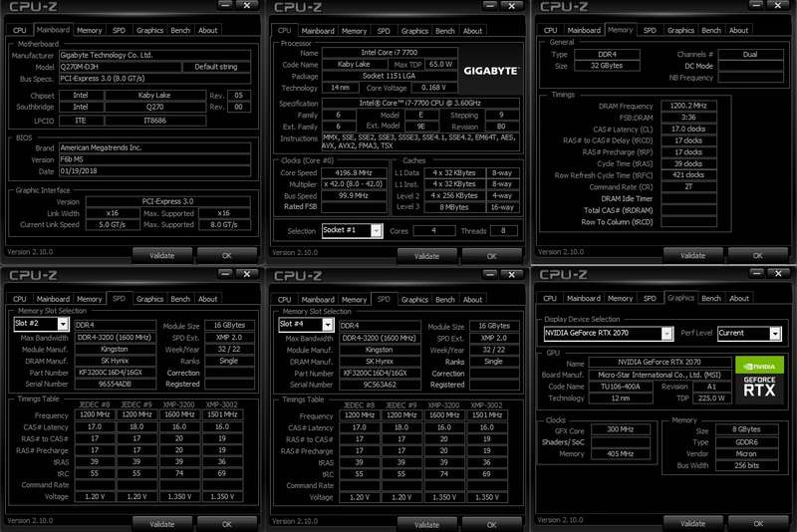Switch to CPU tab in the Slot #4 window

tap(284, 300)
